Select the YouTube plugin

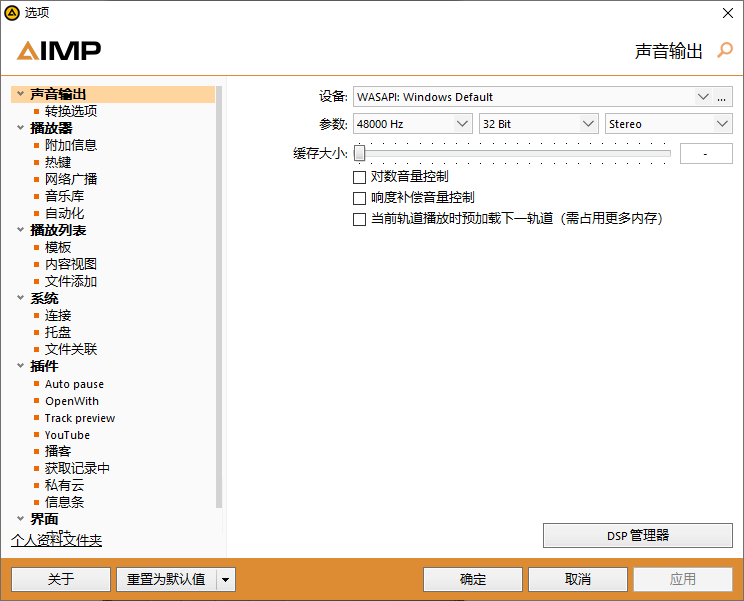coord(67,435)
